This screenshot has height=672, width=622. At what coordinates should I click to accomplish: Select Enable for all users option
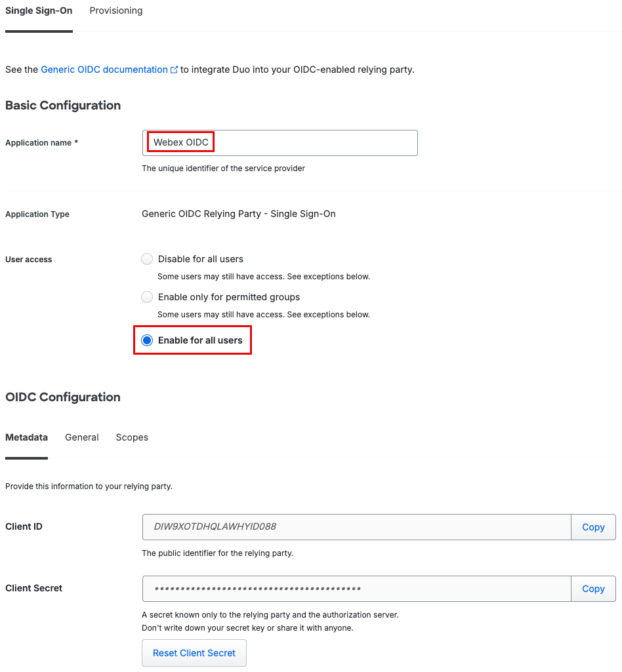(147, 340)
